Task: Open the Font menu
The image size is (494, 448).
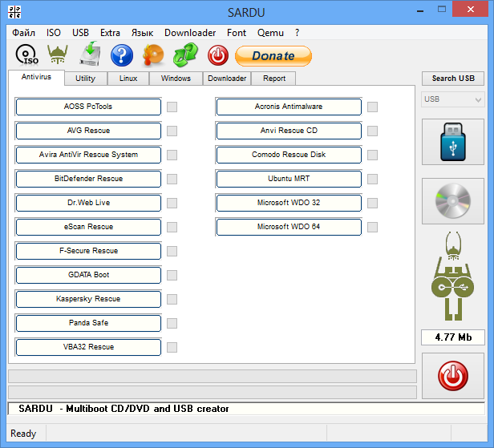Action: click(x=237, y=33)
